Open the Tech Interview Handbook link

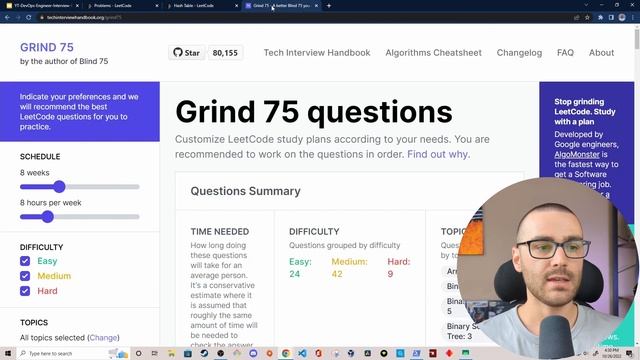click(x=317, y=53)
